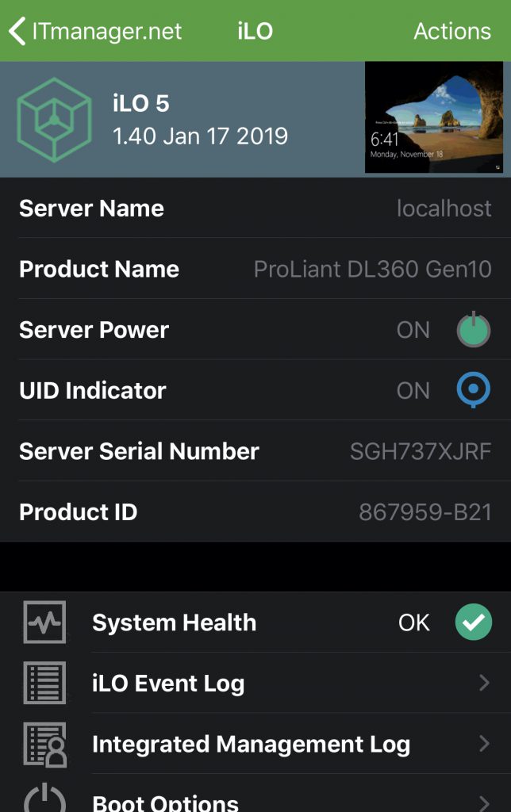Toggle the UID Indicator light

tap(473, 389)
